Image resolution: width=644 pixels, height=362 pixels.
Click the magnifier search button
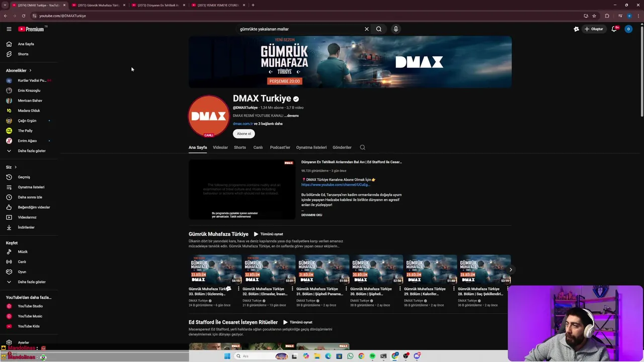[379, 29]
